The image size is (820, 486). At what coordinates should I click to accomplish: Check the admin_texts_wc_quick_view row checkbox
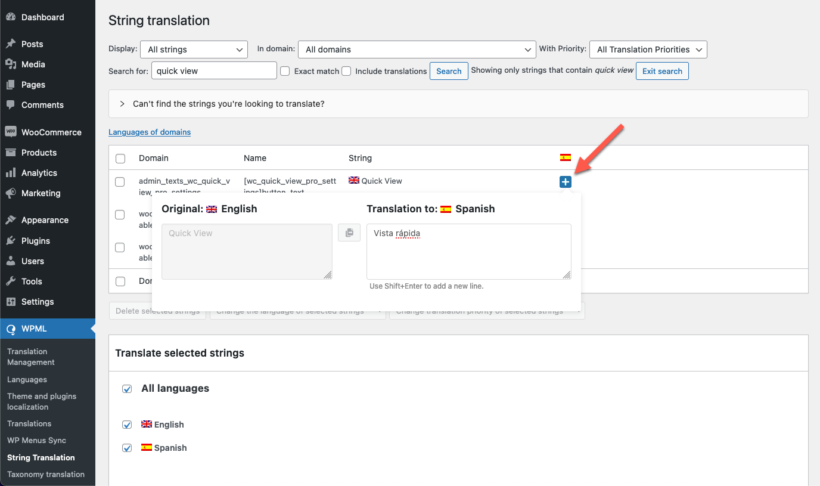120,182
